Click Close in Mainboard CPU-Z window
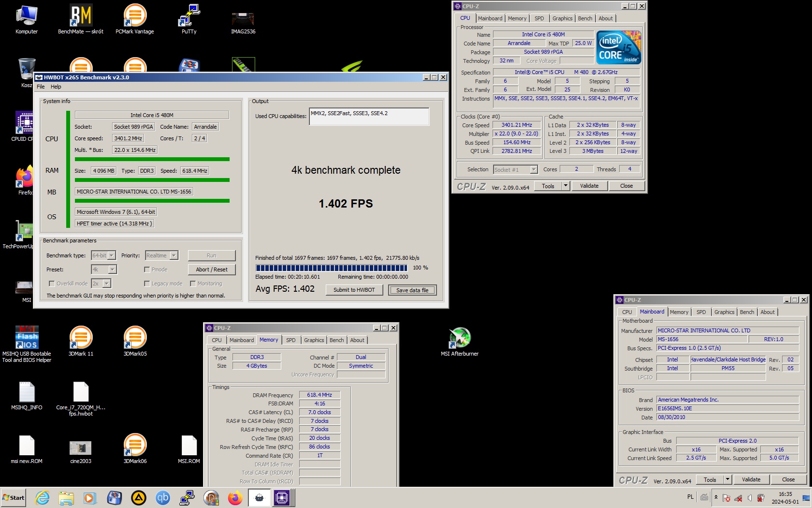812x508 pixels. (788, 479)
